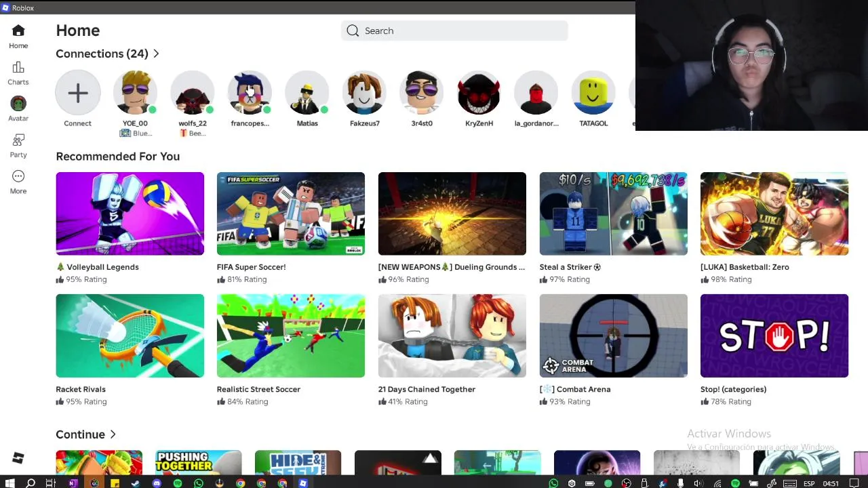Open KryZenH connection avatar
This screenshot has height=488, width=868.
[479, 93]
